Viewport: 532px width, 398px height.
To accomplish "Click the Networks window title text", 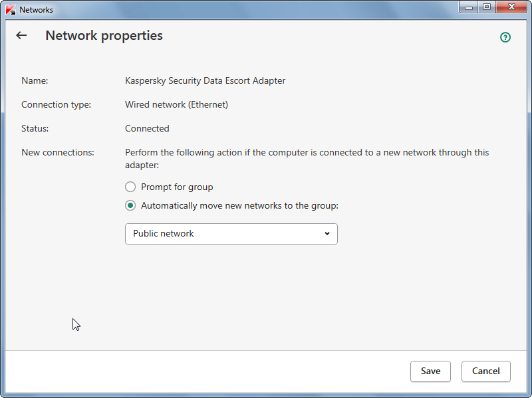I will [36, 10].
